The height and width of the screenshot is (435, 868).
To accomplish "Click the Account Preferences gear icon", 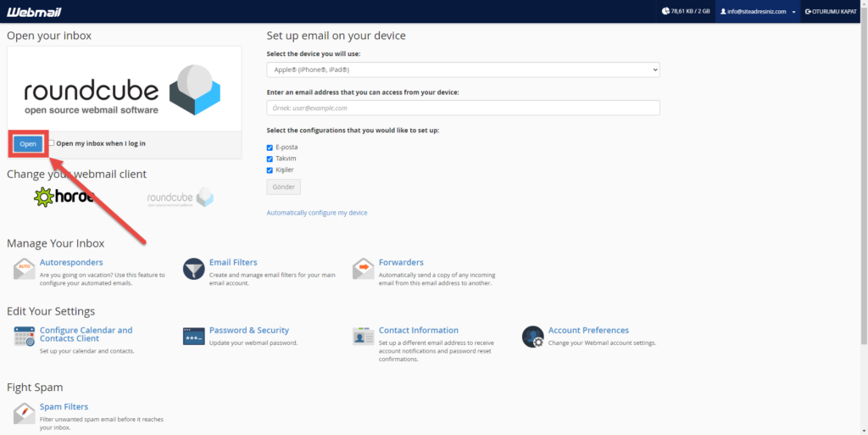I will (533, 337).
